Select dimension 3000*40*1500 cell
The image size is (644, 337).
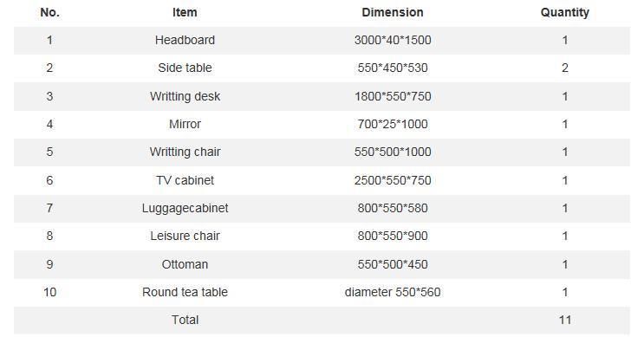point(393,40)
